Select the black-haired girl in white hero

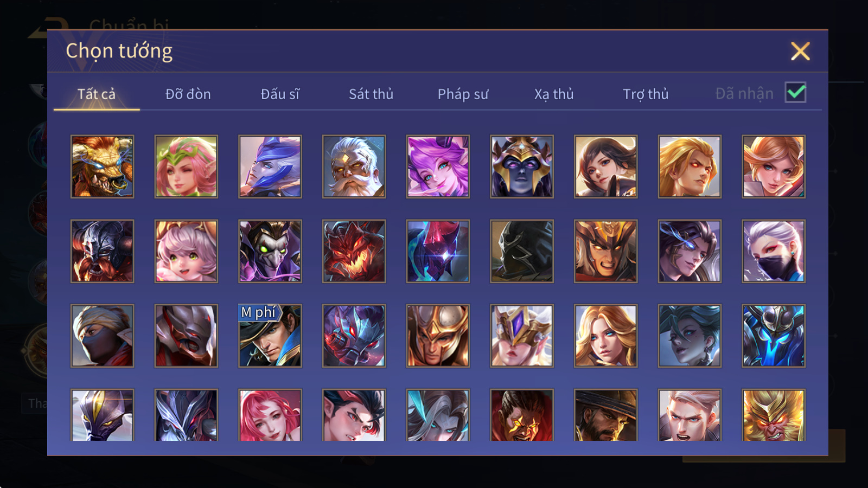click(605, 166)
